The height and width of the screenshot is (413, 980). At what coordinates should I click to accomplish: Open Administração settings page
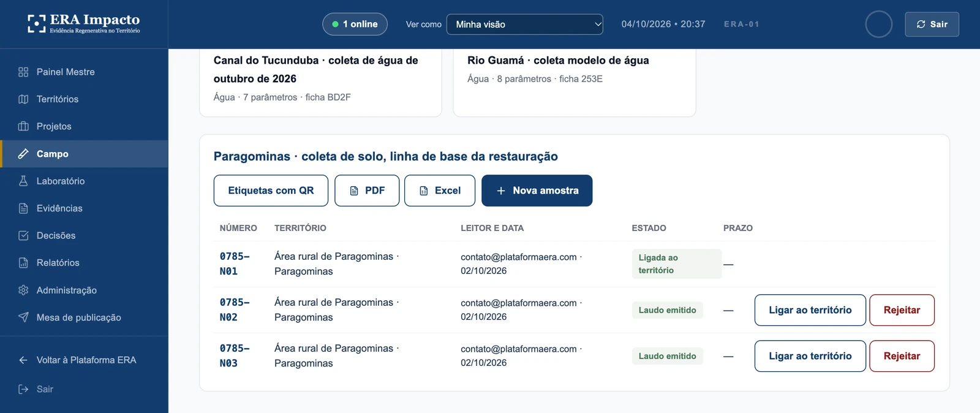coord(84,290)
